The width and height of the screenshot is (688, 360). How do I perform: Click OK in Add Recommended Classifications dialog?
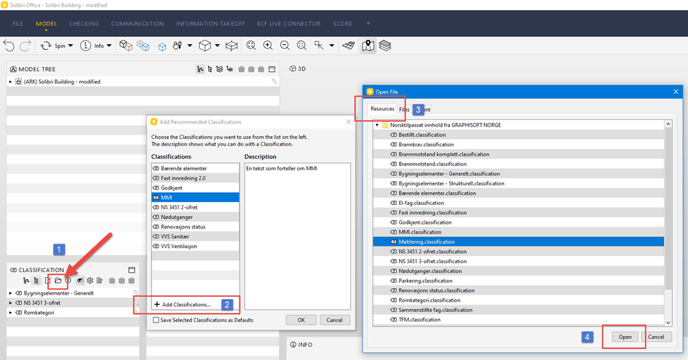[x=301, y=320]
